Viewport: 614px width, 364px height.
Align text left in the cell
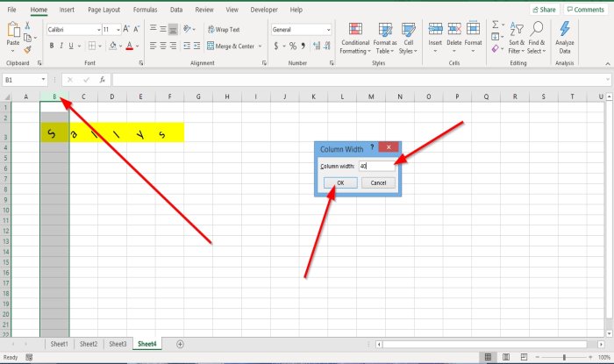153,46
